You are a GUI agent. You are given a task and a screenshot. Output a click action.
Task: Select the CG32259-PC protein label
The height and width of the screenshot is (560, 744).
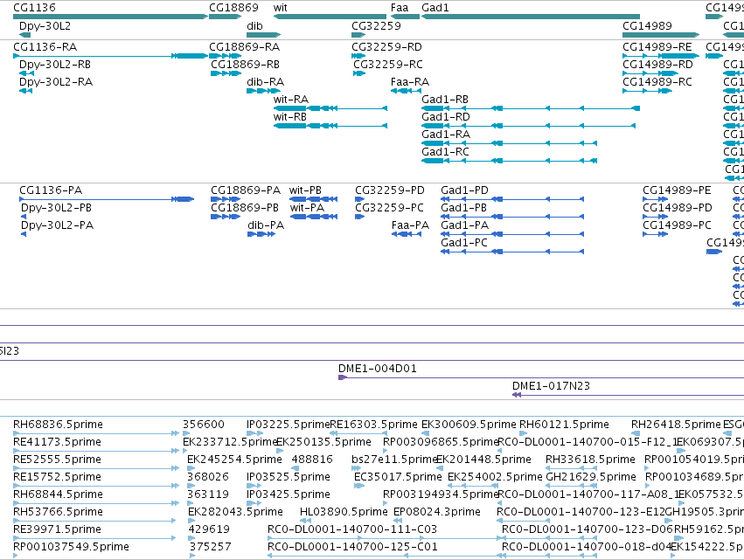[x=388, y=208]
